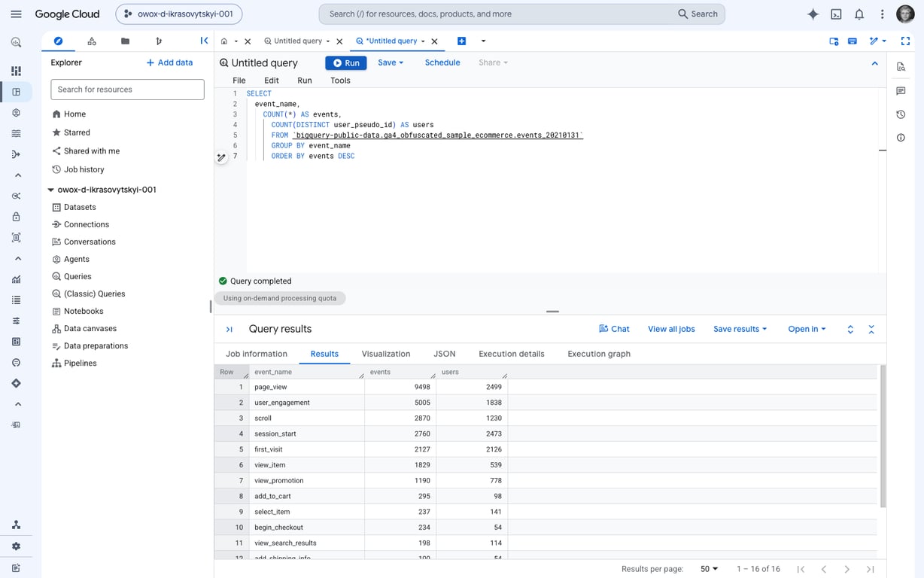Collapse the query editor with chevron
This screenshot has width=924, height=578.
(874, 63)
